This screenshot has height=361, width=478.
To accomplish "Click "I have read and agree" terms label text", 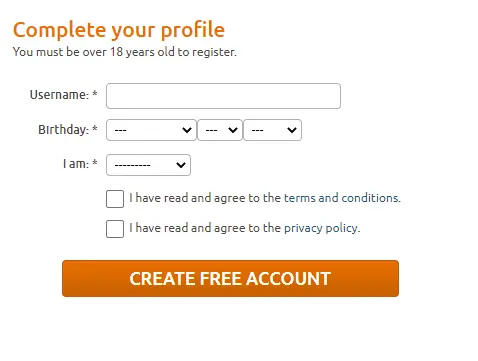I will 188,198.
